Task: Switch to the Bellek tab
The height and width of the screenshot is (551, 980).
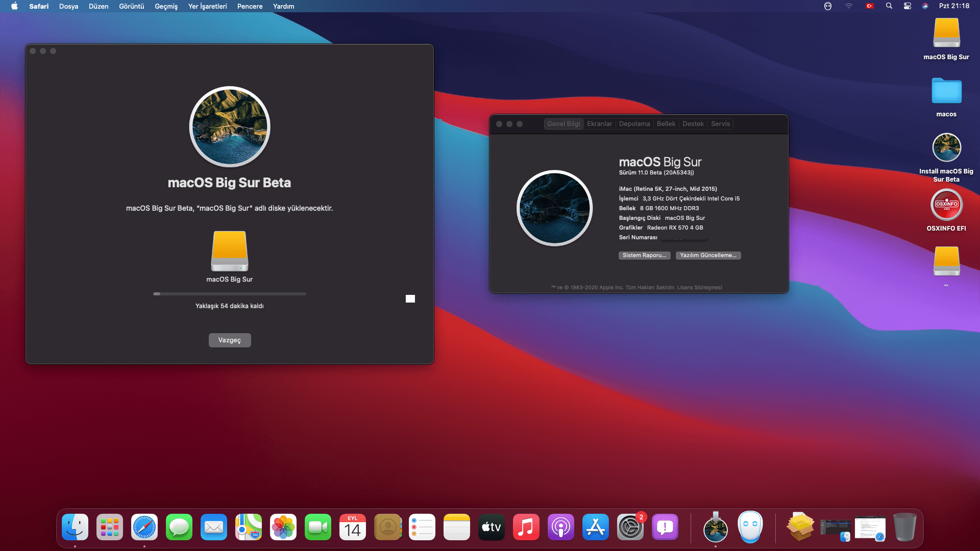Action: point(666,124)
